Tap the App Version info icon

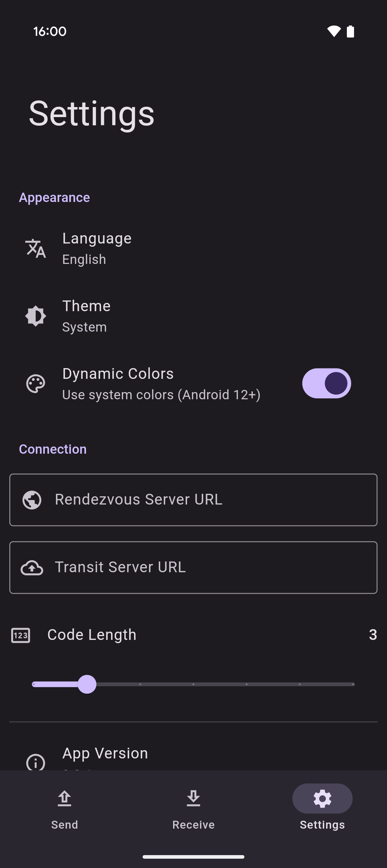click(35, 762)
